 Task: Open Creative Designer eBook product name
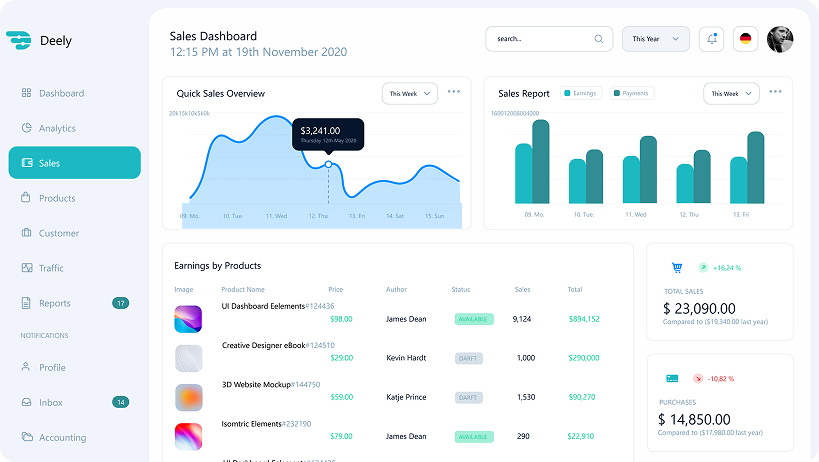click(263, 345)
